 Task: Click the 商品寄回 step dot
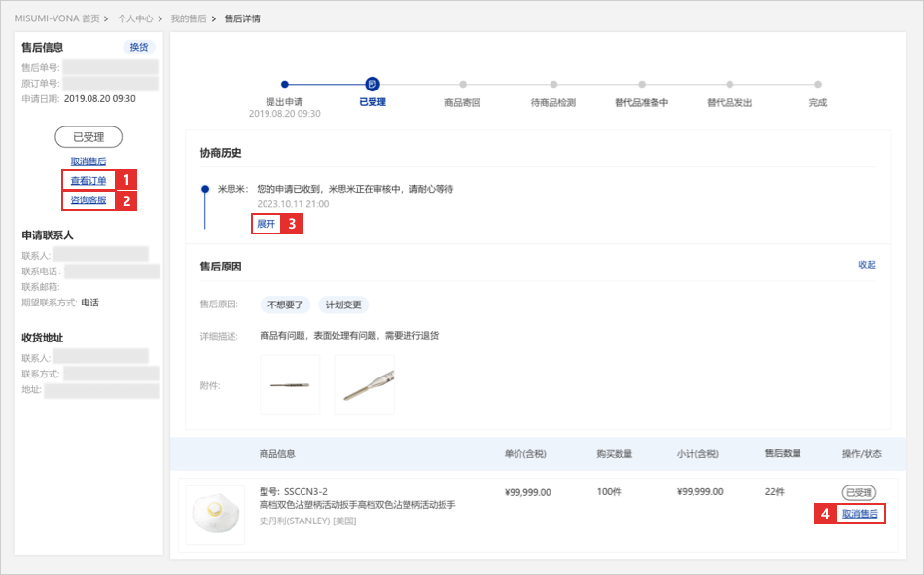tap(463, 85)
